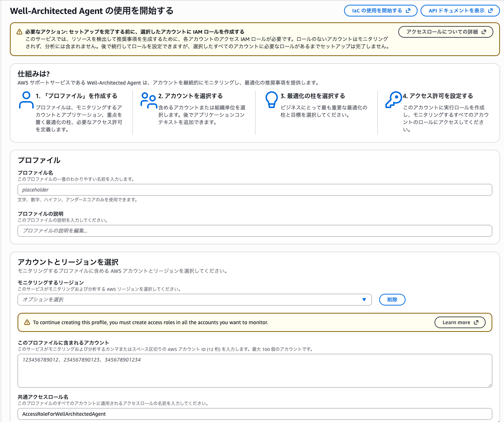504x422 pixels.
Task: Click the warning triangle in the access roles alert
Action: [27, 322]
